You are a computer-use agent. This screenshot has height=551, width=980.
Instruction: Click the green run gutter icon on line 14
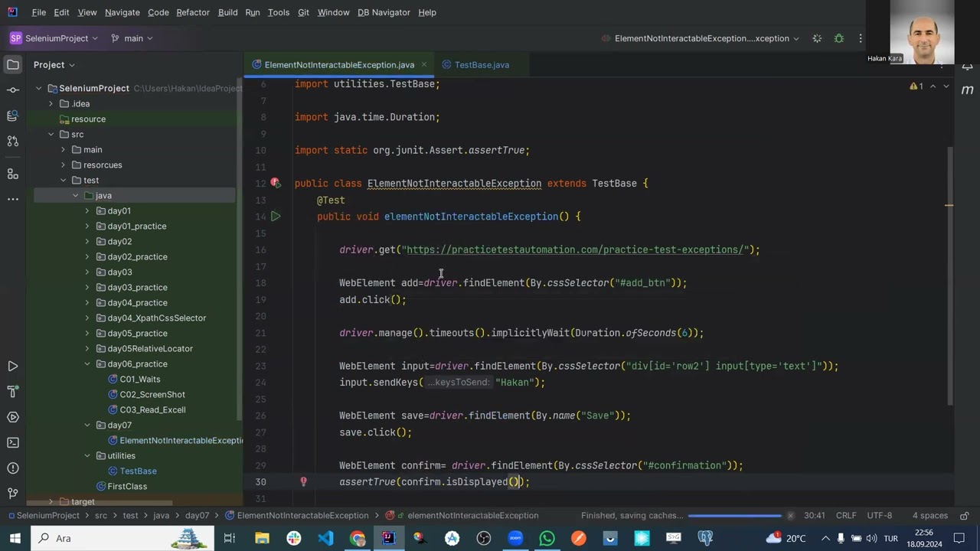[x=276, y=217]
